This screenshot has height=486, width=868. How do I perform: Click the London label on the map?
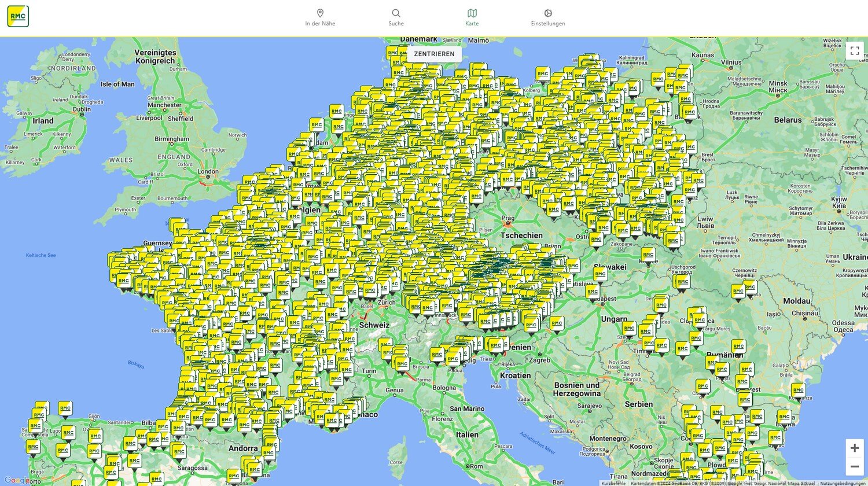click(x=208, y=171)
